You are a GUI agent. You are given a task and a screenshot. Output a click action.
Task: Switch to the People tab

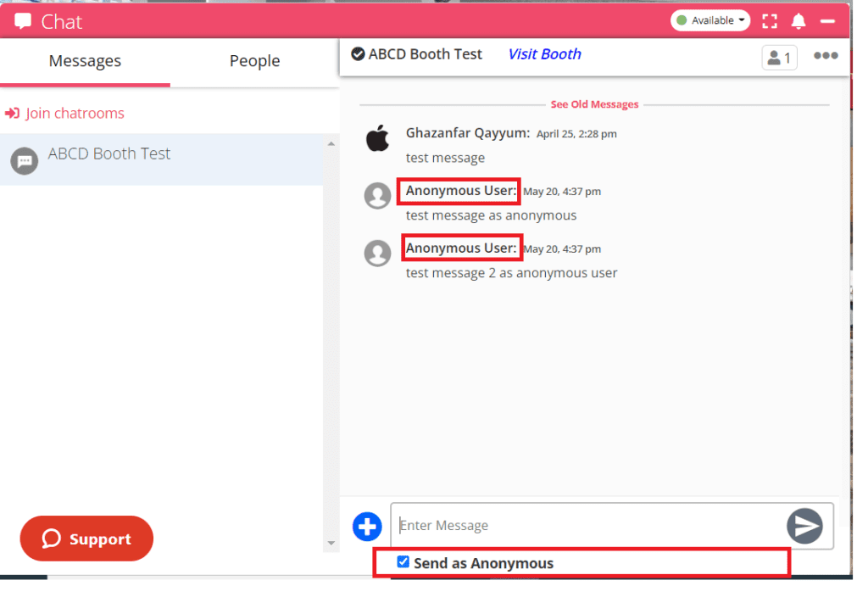[254, 61]
